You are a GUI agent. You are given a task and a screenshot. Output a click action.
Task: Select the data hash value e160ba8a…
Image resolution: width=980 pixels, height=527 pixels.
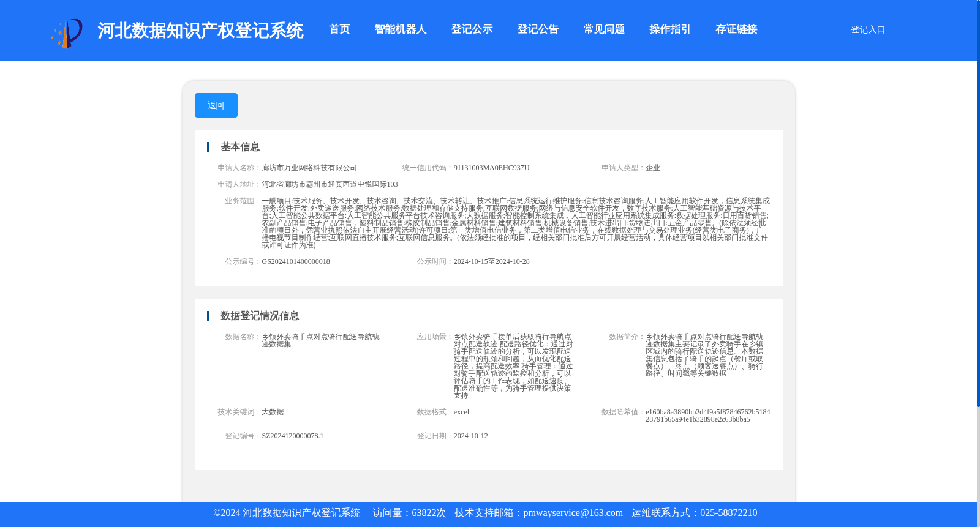coord(707,416)
